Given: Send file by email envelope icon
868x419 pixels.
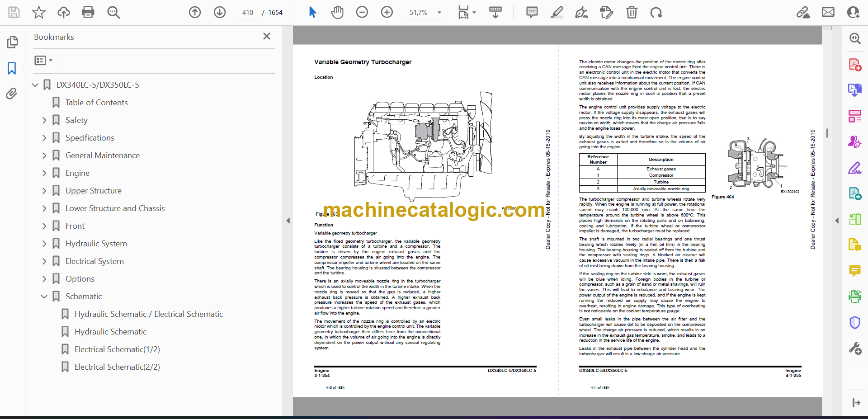Looking at the screenshot, I should 828,12.
